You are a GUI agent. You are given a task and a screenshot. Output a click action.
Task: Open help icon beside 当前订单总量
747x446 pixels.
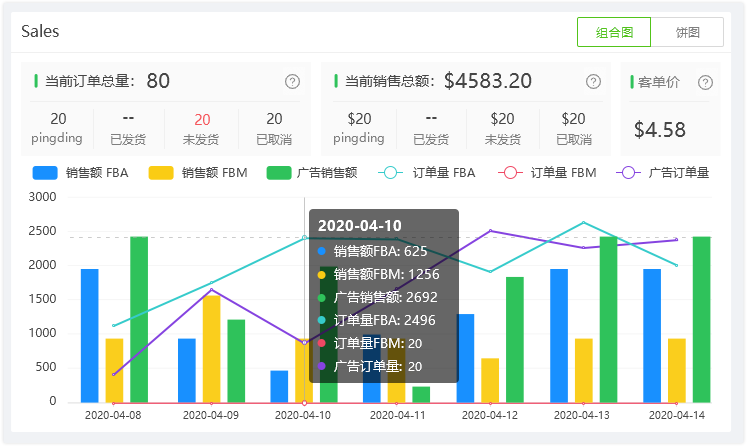point(292,81)
